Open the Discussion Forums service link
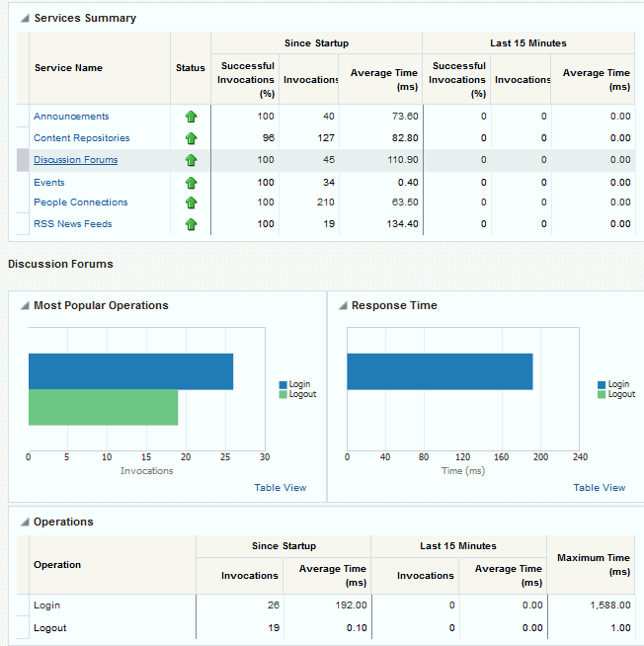Viewport: 644px width, 646px height. (x=75, y=160)
